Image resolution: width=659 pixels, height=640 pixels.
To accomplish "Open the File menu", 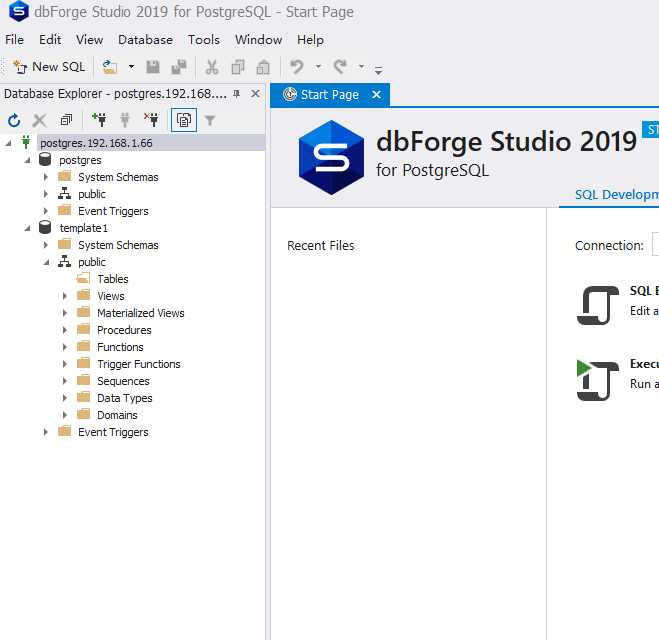I will point(14,40).
